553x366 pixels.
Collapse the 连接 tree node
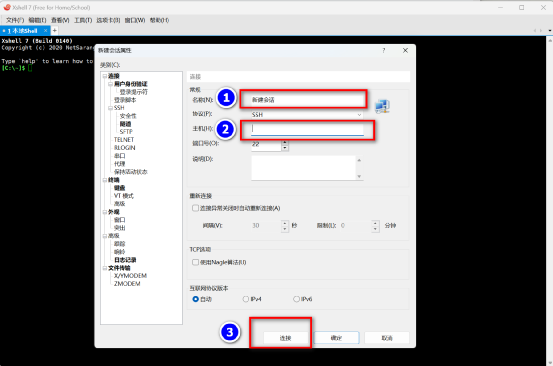click(x=105, y=76)
